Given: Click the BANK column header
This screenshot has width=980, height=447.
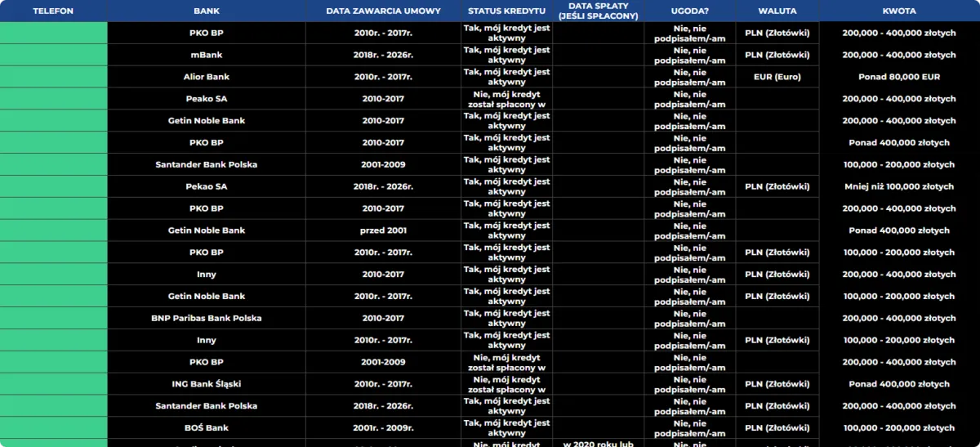Looking at the screenshot, I should point(207,11).
